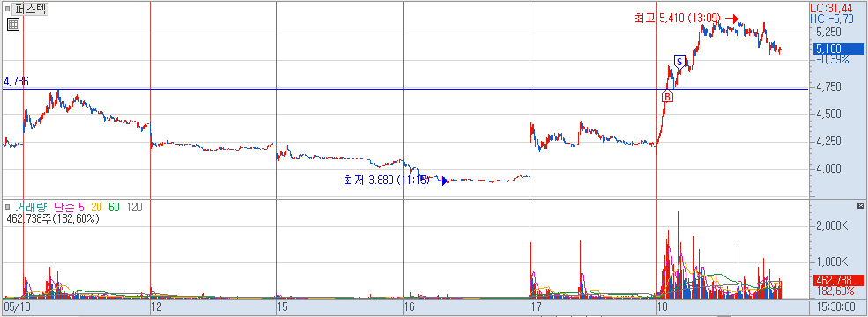Select the red B buy marker

(668, 97)
